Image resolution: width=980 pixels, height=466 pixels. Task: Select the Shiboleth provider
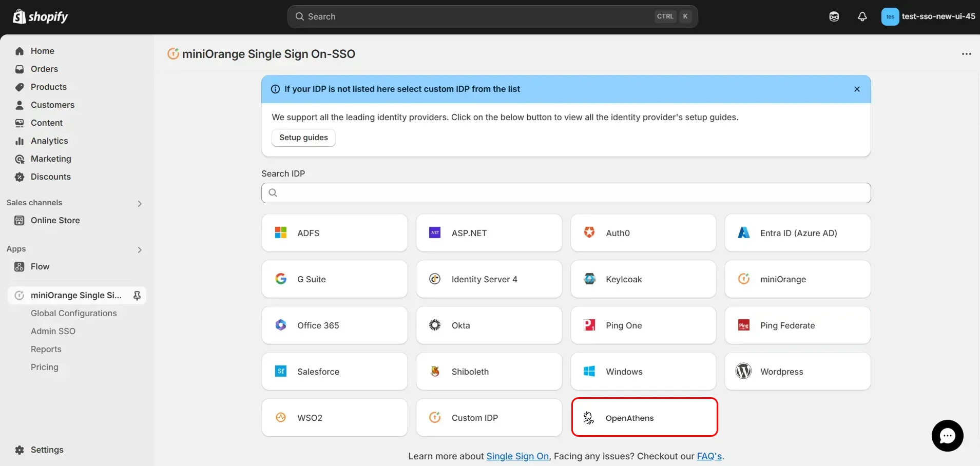489,372
